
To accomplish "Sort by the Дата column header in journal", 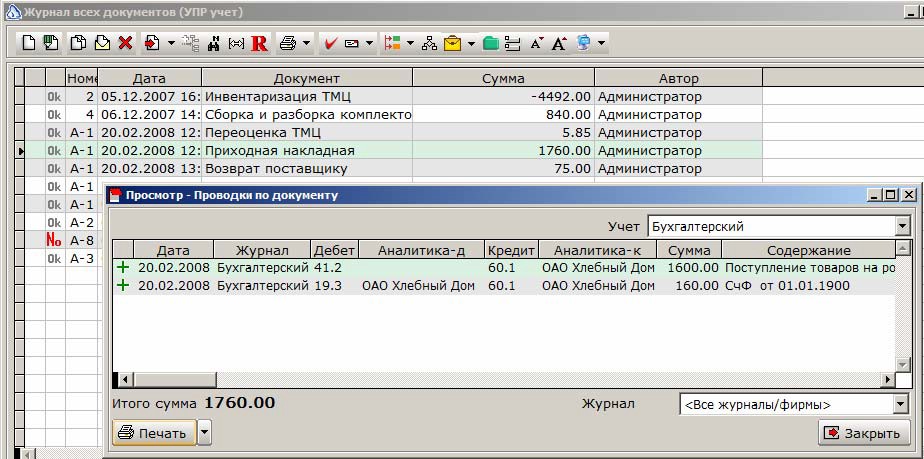I will tap(150, 78).
